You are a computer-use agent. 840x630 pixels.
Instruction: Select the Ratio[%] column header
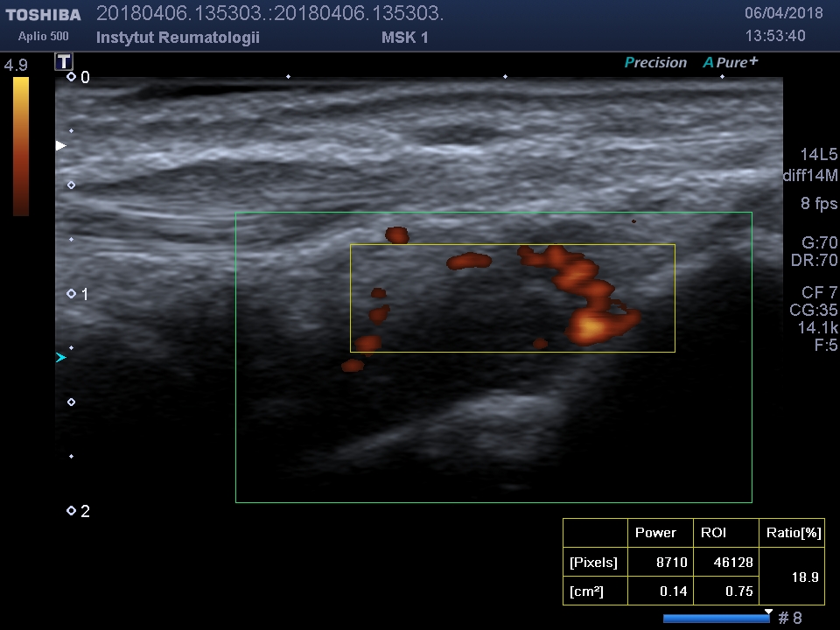tap(794, 532)
